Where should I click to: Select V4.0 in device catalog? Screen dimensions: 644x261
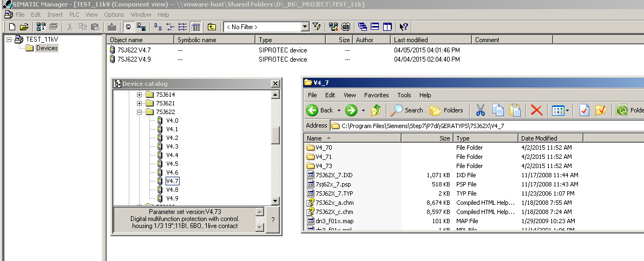coord(172,121)
